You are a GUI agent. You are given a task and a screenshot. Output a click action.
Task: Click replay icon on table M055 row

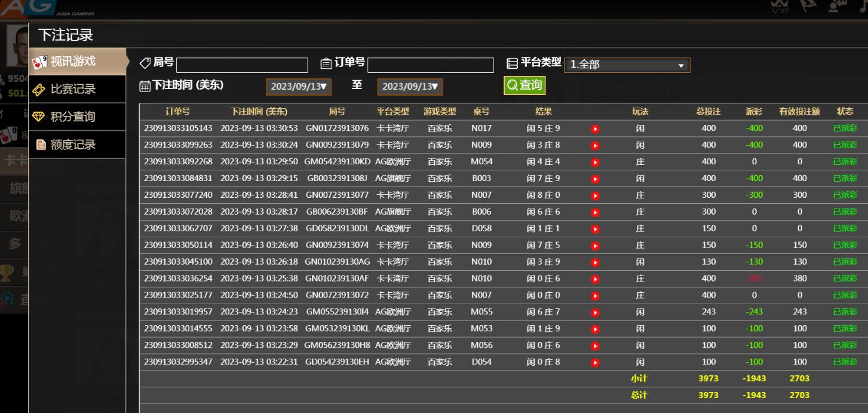pyautogui.click(x=595, y=312)
